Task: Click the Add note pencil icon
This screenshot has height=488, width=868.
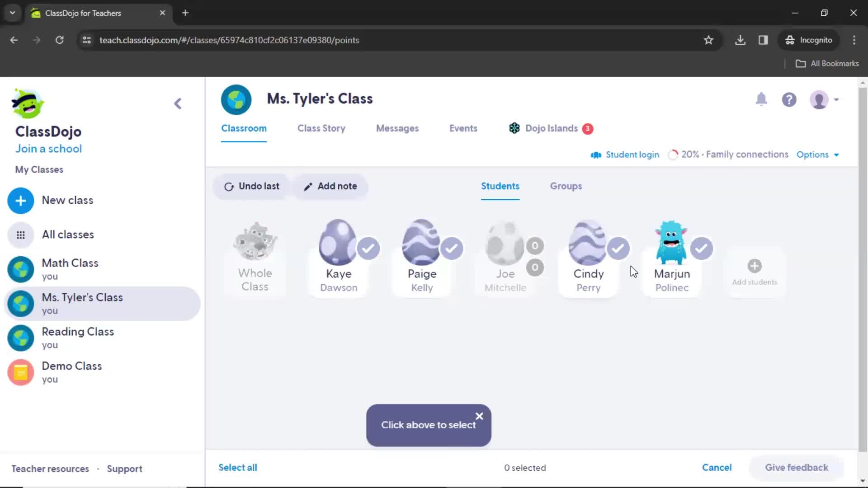Action: tap(307, 186)
